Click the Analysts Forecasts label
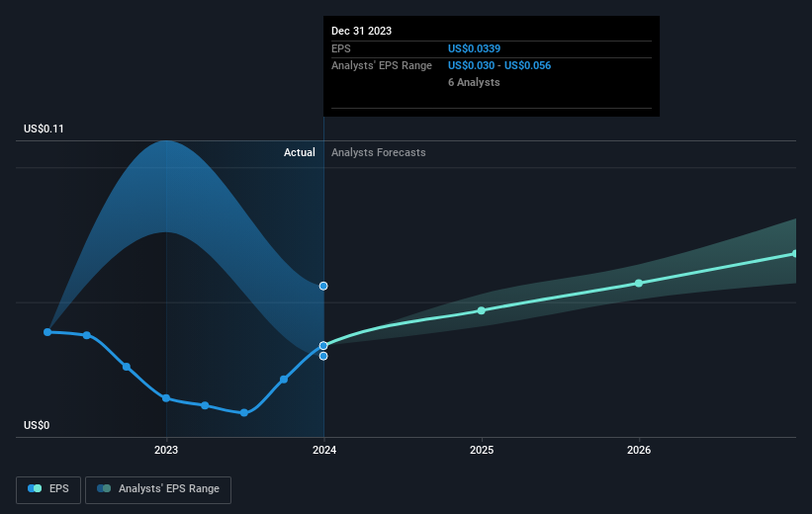This screenshot has width=812, height=514. 379,152
